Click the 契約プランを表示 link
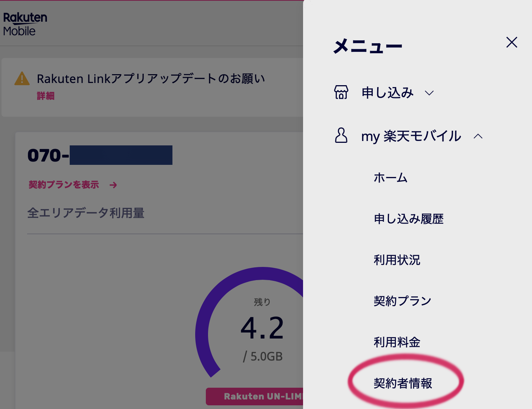The width and height of the screenshot is (532, 409). coord(64,185)
